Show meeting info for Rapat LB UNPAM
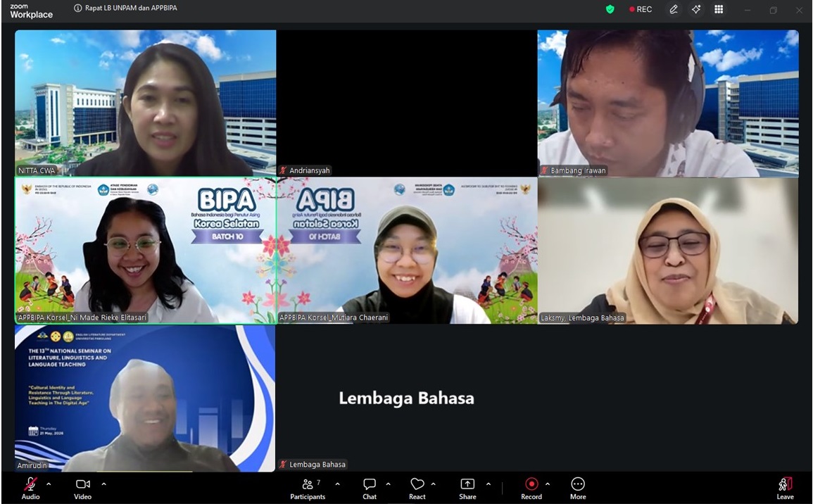 coord(77,8)
